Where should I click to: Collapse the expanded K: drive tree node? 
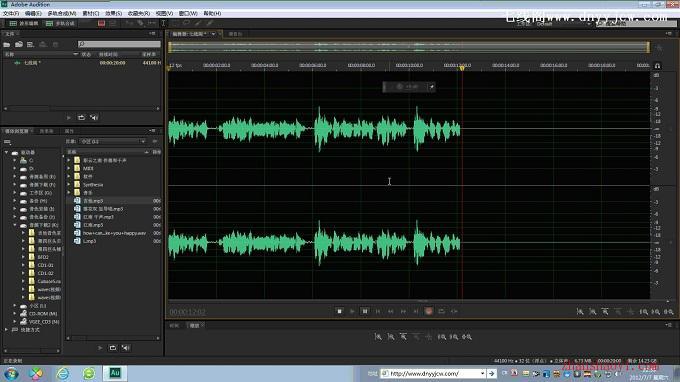click(15, 225)
